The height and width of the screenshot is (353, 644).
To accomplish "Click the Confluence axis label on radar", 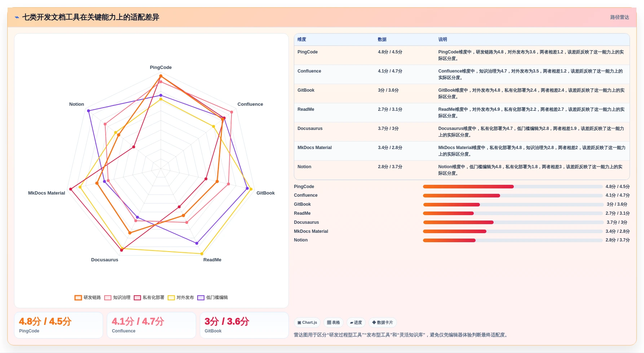I will click(x=250, y=104).
